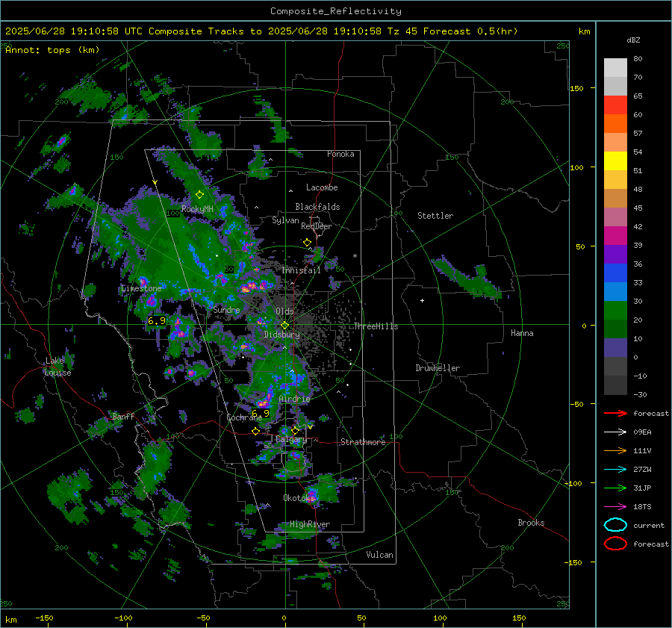Click the red forecast arrow in legend

click(615, 413)
